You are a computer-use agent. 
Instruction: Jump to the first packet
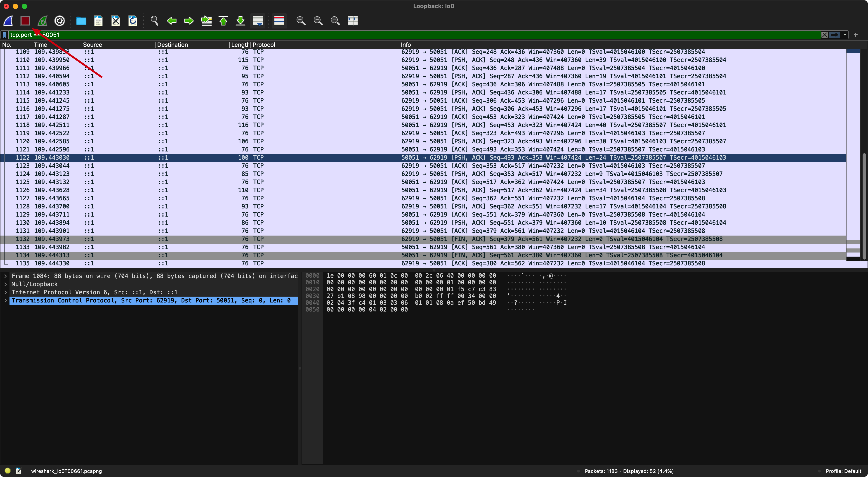point(223,21)
